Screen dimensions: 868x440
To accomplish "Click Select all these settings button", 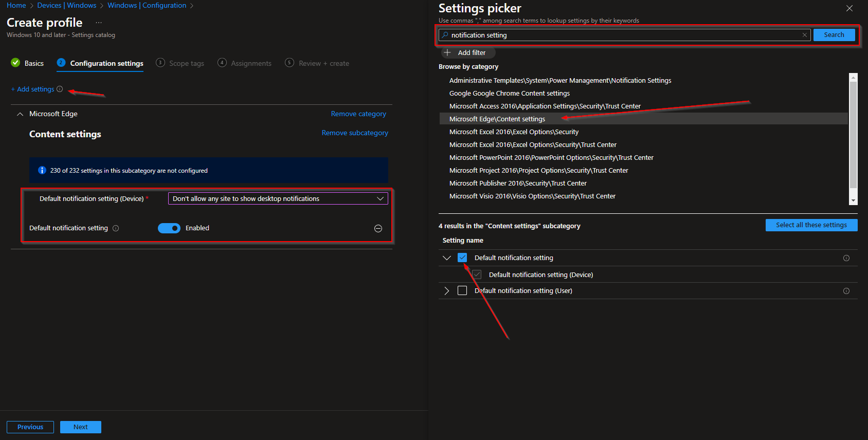I will (x=811, y=225).
